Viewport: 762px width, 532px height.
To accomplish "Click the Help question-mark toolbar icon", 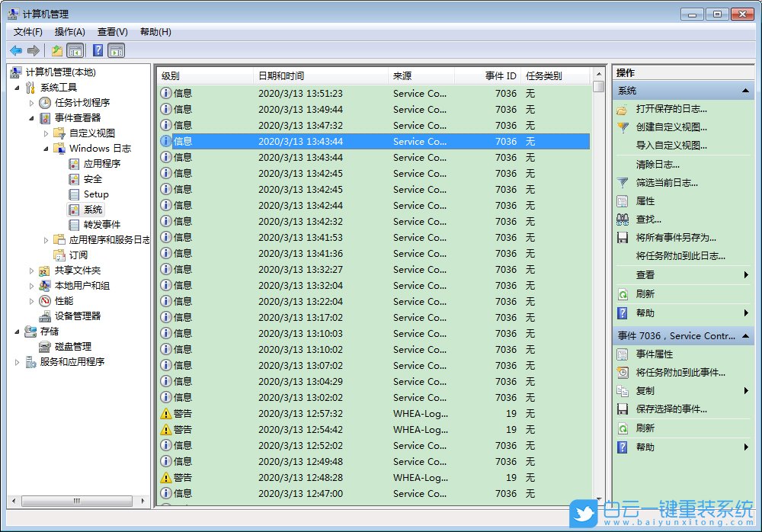I will click(98, 50).
